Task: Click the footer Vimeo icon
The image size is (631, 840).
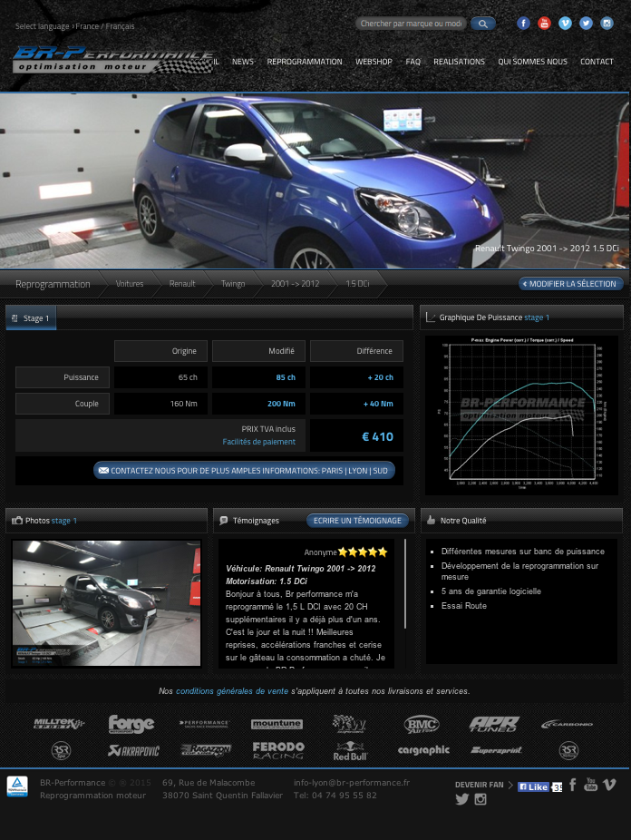Action: pos(609,785)
